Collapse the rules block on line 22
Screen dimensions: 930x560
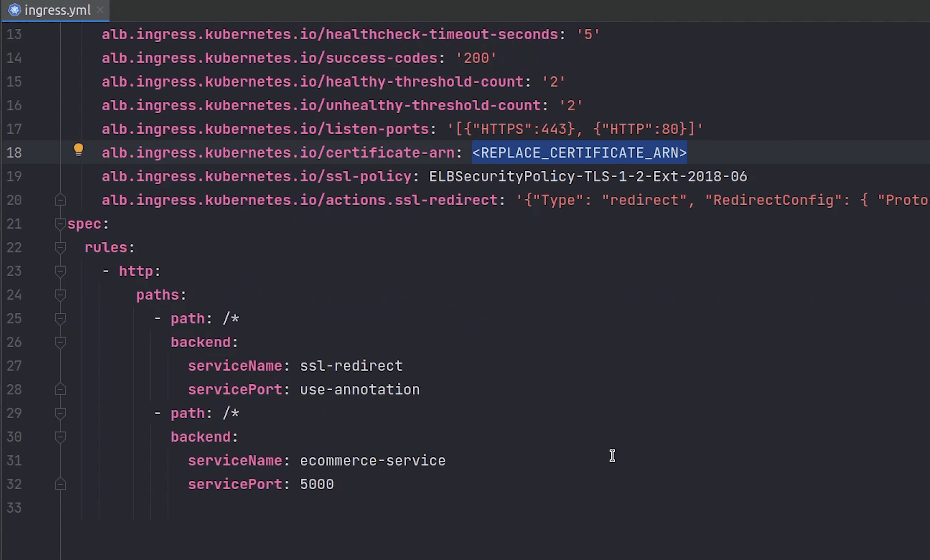tap(60, 248)
